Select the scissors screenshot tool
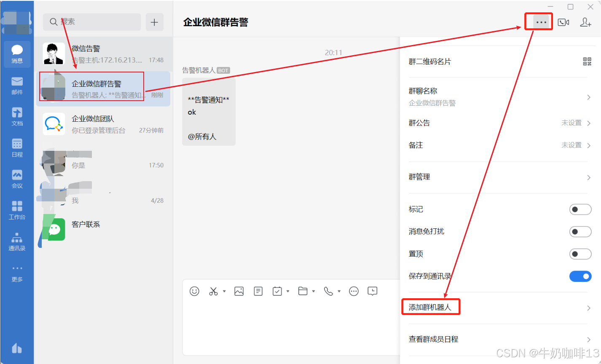Screen dimensions: 601x364 [213, 291]
